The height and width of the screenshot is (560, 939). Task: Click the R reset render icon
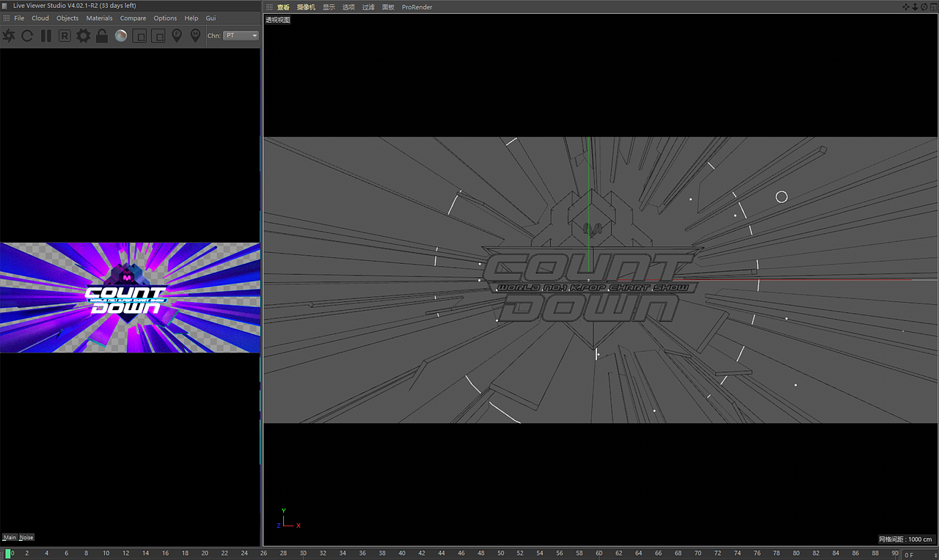coord(65,35)
